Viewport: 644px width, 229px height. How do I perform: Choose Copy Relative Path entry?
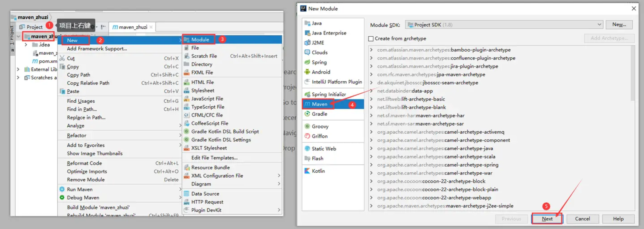tap(120, 83)
